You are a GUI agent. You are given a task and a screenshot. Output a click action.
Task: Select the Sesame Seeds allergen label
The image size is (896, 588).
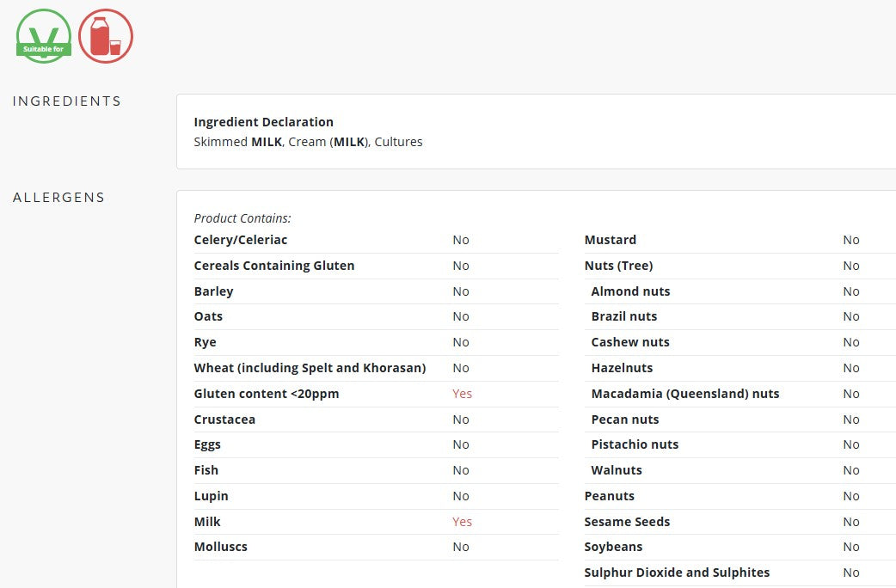point(627,522)
